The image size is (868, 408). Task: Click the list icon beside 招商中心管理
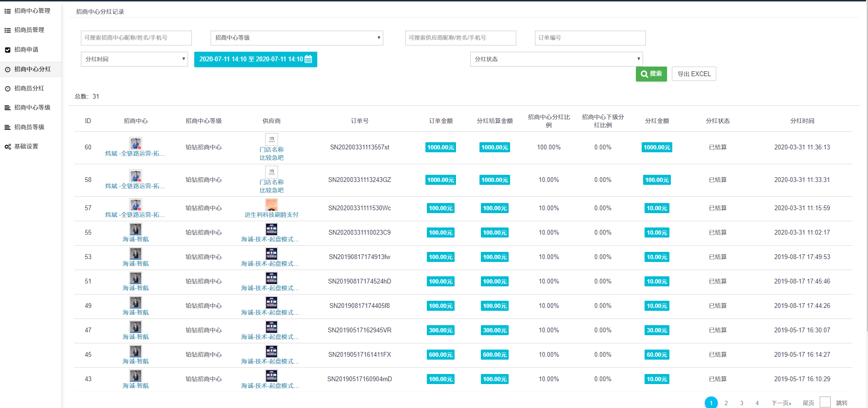(8, 11)
